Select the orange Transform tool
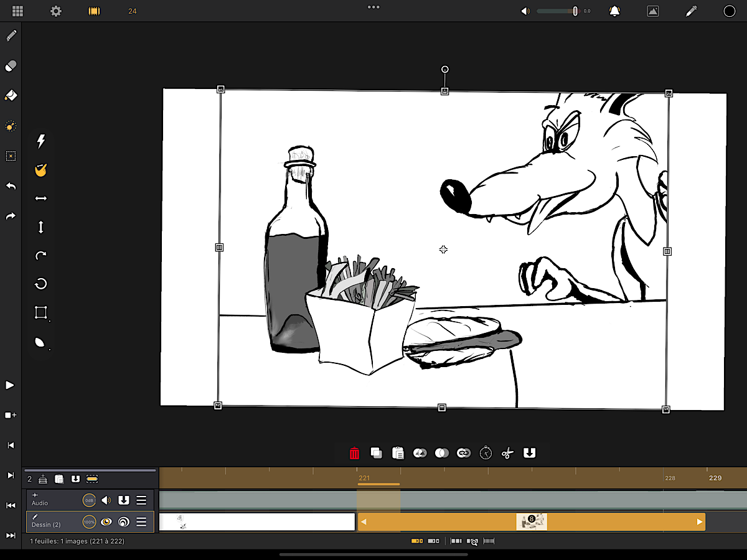 (11, 126)
